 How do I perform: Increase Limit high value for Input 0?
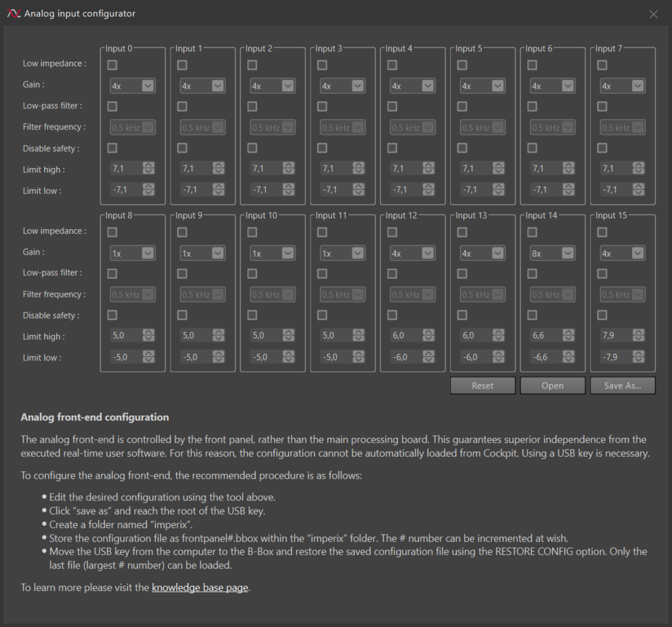[x=148, y=166]
